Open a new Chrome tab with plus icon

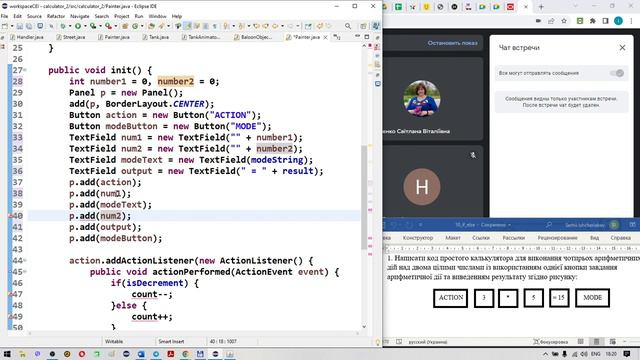(x=541, y=7)
